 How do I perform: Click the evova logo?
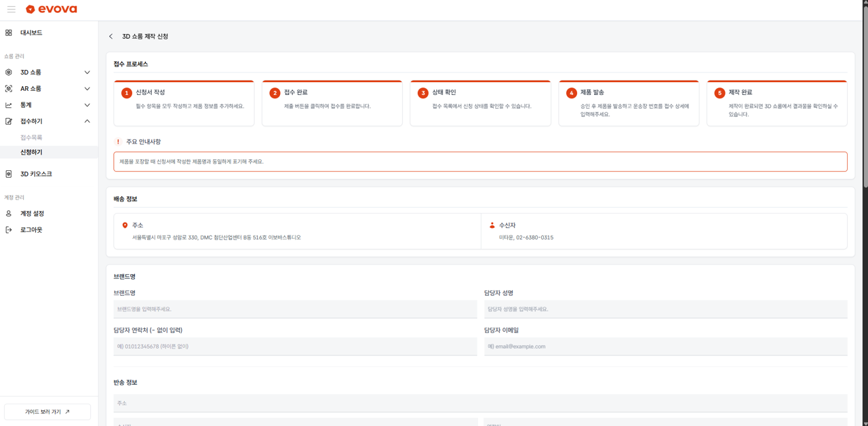pos(51,9)
